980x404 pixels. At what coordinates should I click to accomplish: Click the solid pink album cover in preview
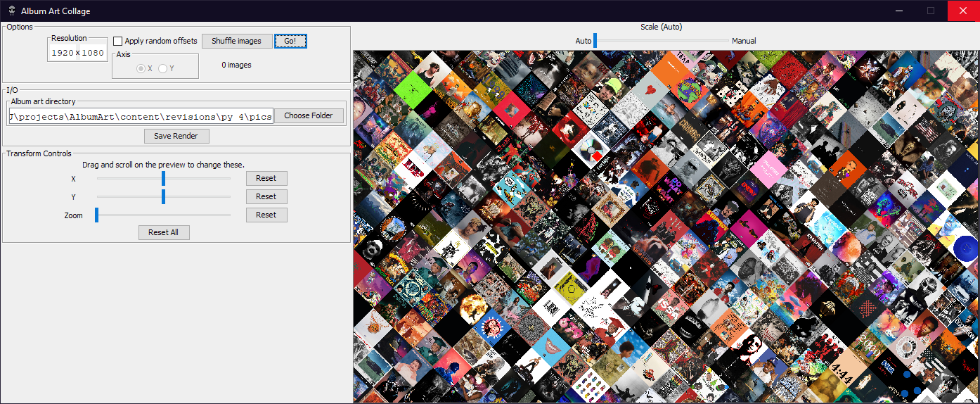(769, 170)
